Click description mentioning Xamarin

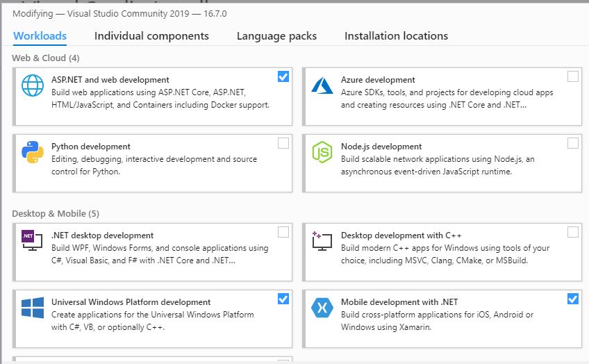pyautogui.click(x=438, y=321)
